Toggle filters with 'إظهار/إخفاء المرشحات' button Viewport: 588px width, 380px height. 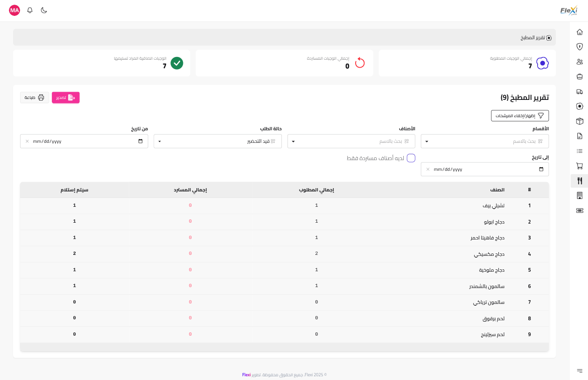coord(519,116)
